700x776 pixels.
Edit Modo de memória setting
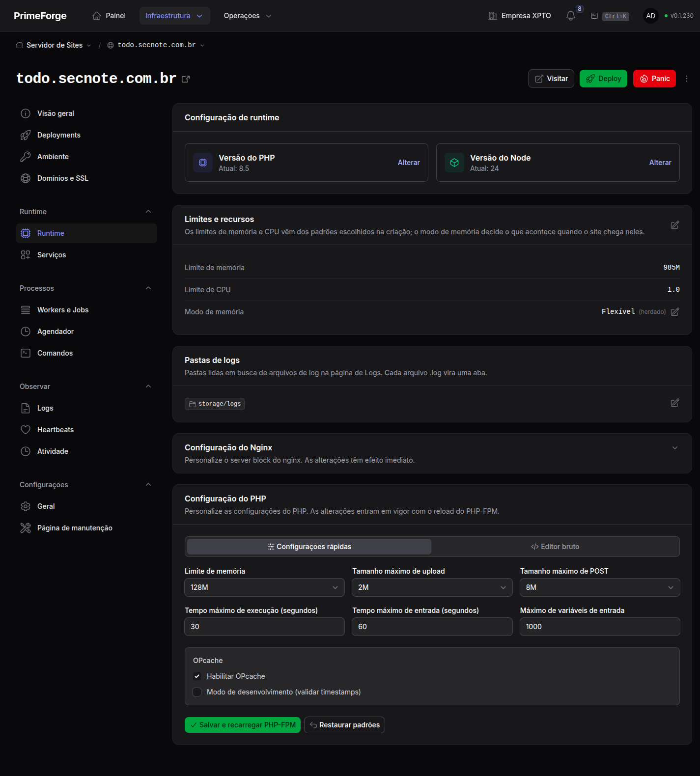click(x=675, y=312)
